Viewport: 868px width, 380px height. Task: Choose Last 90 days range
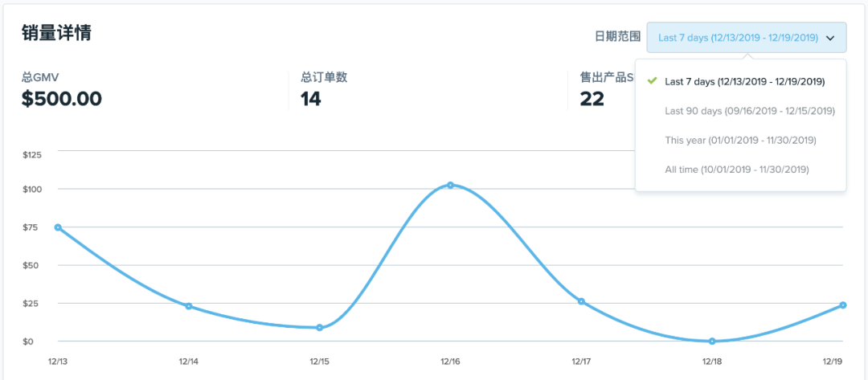[x=750, y=111]
